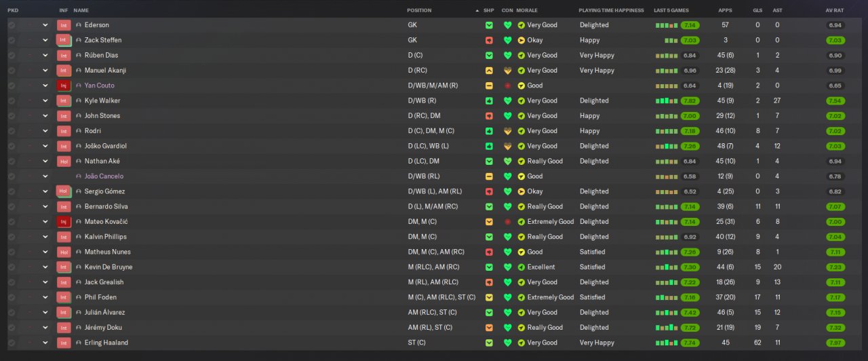Click the person icon beside Rúben Dias
Screen dimensions: 868x361
click(79, 56)
